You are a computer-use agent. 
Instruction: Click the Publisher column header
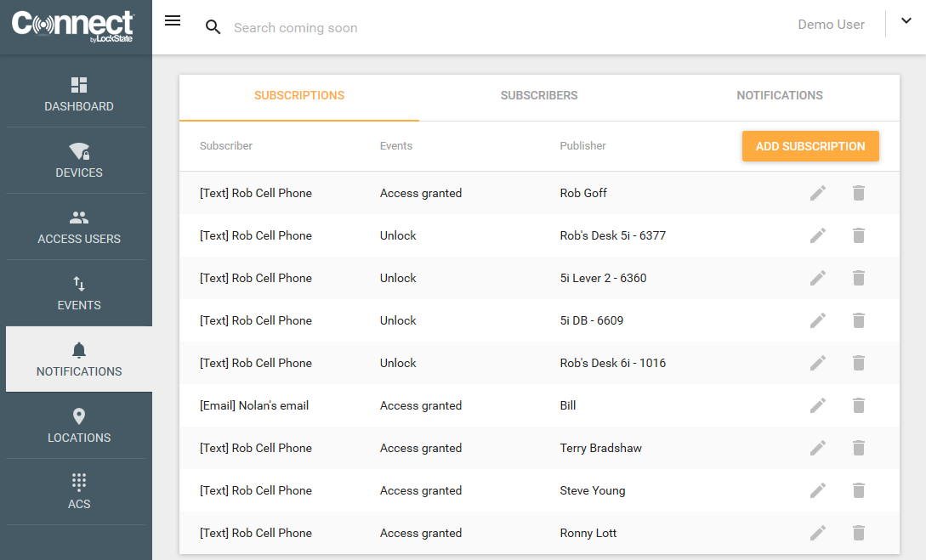tap(582, 146)
